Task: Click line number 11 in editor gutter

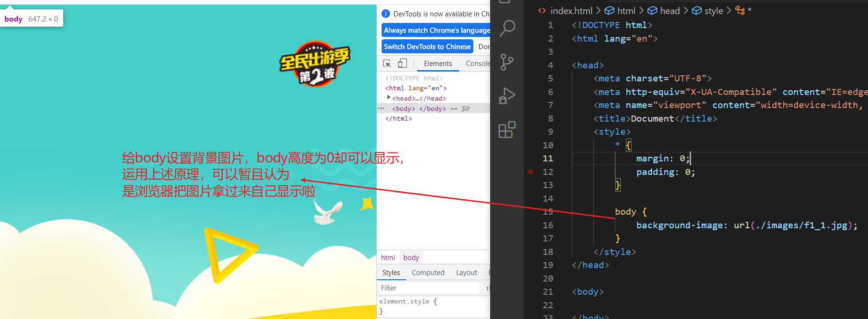Action: [x=548, y=159]
